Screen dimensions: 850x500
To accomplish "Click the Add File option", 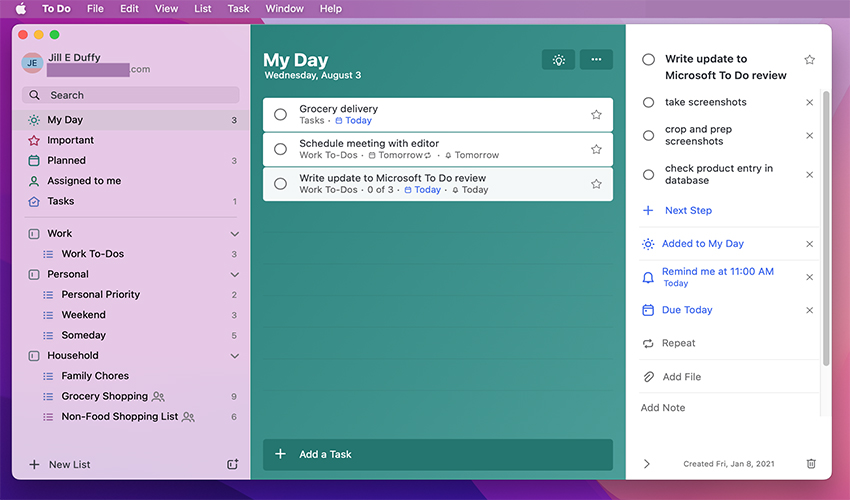I will pyautogui.click(x=681, y=377).
